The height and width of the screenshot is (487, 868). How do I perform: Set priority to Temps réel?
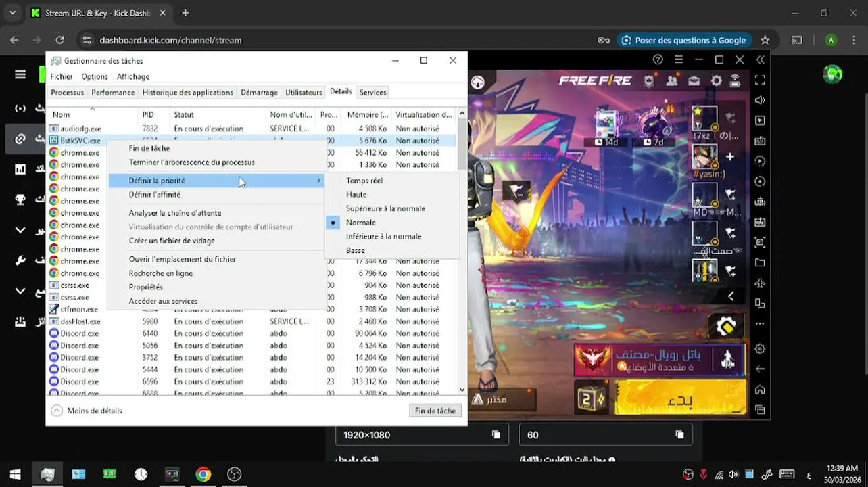point(364,181)
